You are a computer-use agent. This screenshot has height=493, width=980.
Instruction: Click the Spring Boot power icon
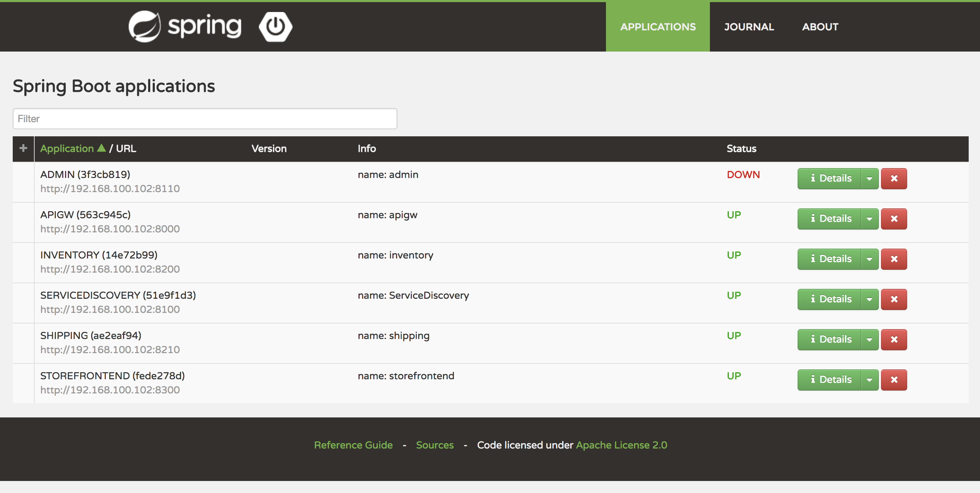point(275,26)
